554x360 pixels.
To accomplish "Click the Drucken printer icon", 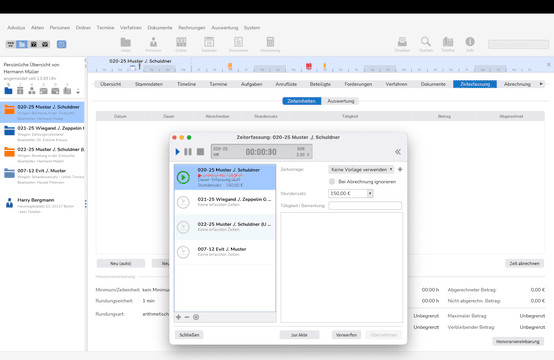I will click(x=402, y=42).
